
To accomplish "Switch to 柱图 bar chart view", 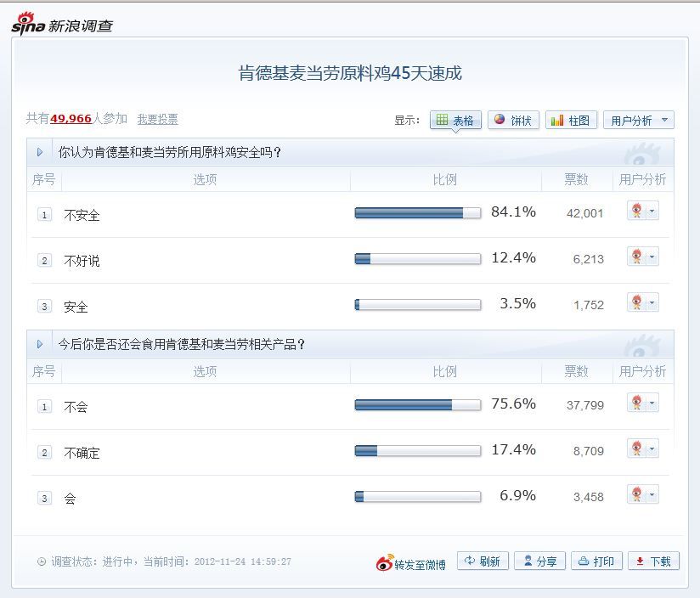I will click(x=571, y=120).
